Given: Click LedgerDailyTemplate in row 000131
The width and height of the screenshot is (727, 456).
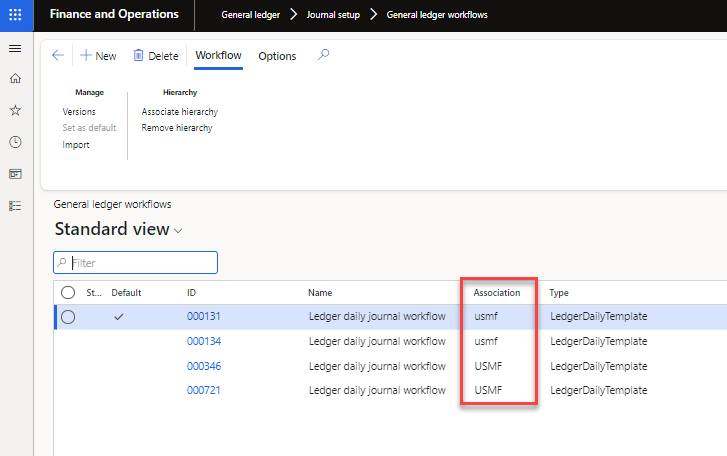Looking at the screenshot, I should pos(599,317).
